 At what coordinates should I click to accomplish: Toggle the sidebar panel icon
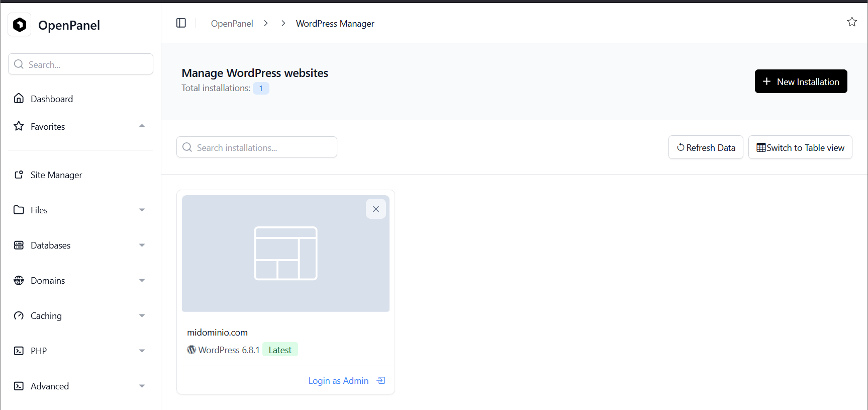click(x=181, y=23)
